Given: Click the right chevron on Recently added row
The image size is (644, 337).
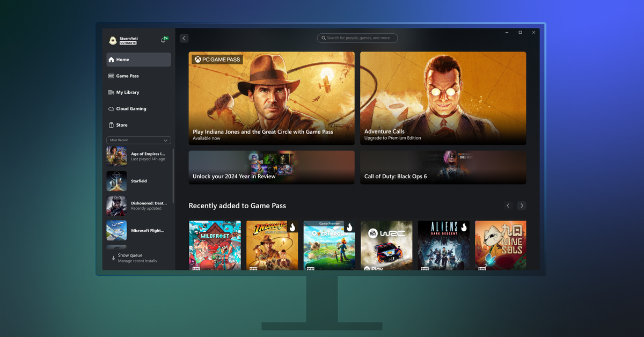Looking at the screenshot, I should [521, 206].
